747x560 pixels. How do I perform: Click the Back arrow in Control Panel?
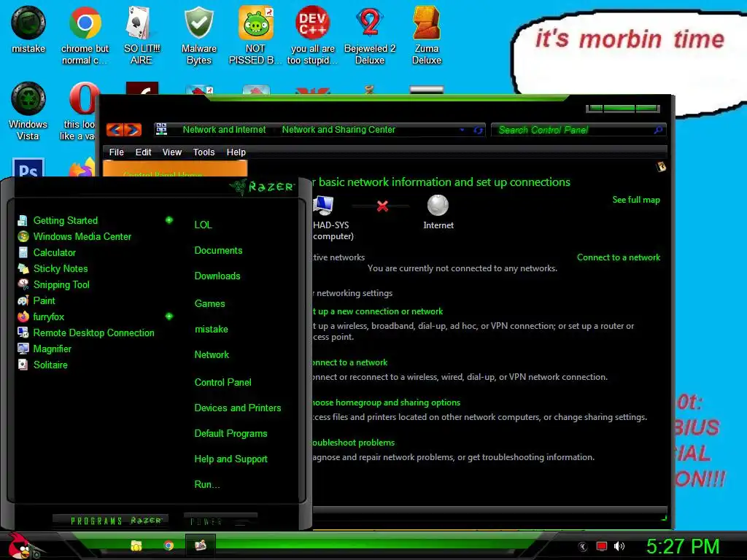pos(115,130)
